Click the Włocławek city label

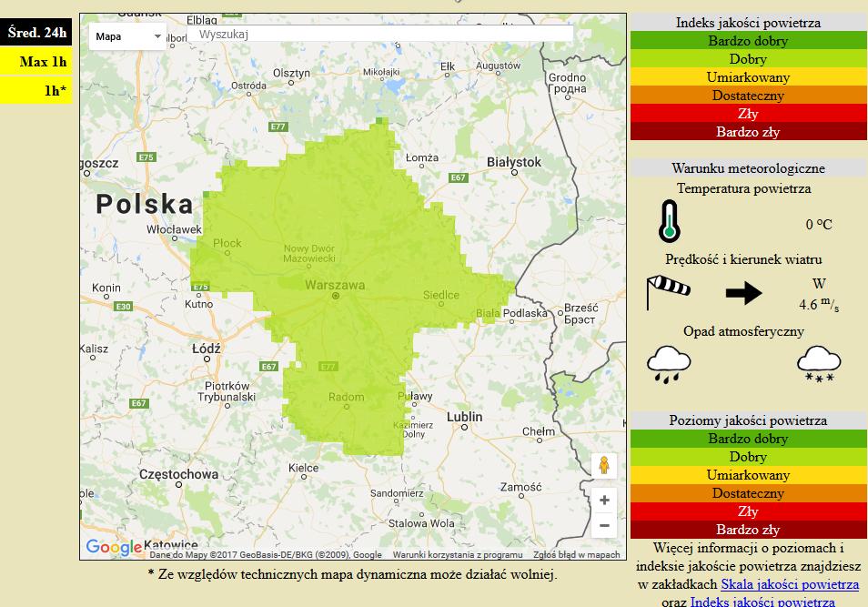[x=174, y=229]
